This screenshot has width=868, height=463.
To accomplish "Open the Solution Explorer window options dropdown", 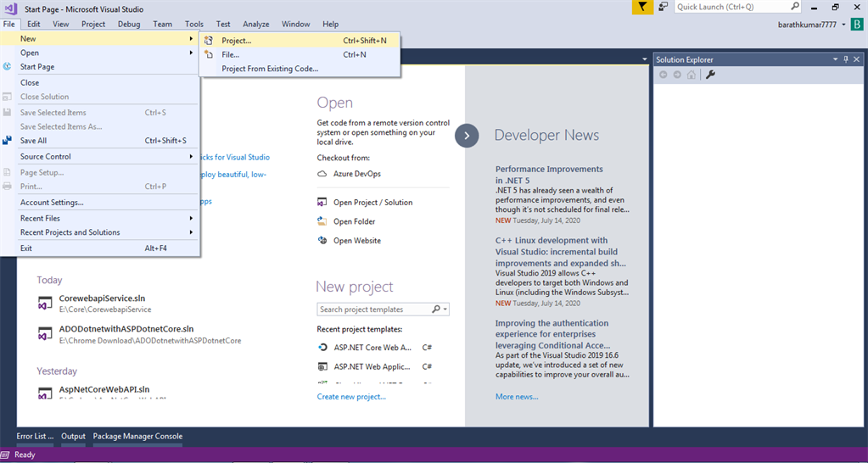I will click(x=836, y=59).
